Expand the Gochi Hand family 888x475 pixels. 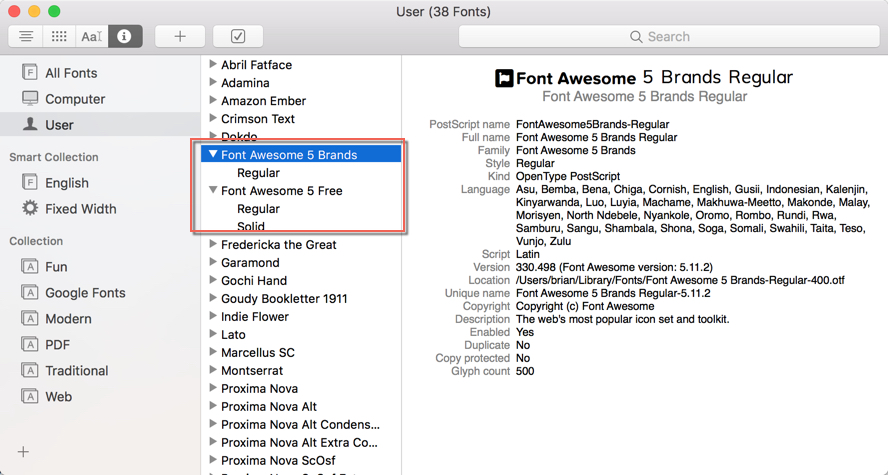[x=213, y=280]
